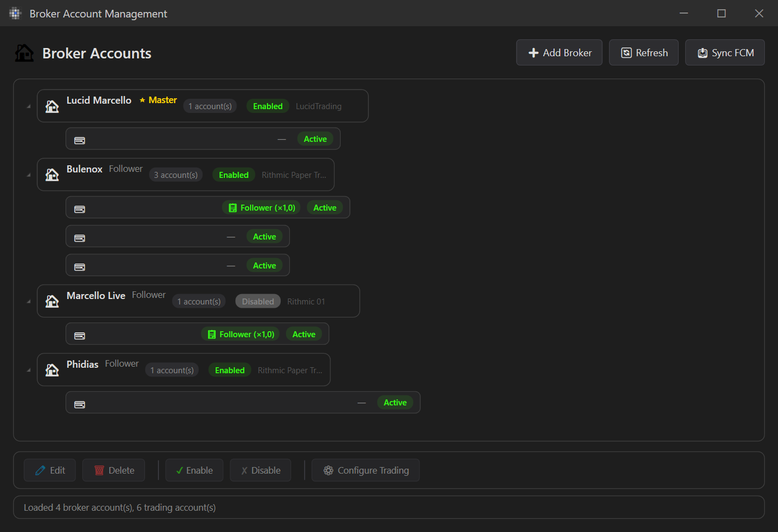This screenshot has width=778, height=532.
Task: Click the account card icon under Lucid Marcello
Action: (x=80, y=140)
